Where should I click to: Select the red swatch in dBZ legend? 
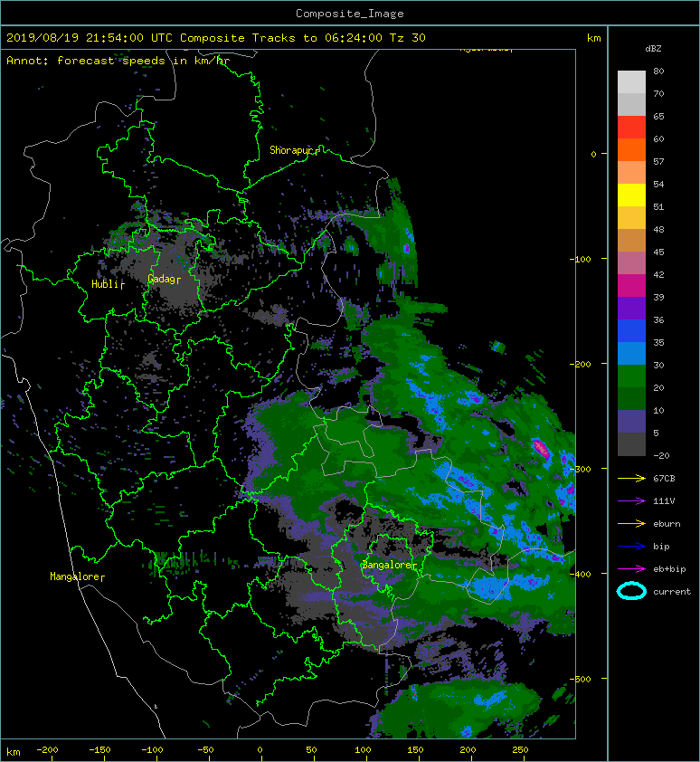pyautogui.click(x=631, y=128)
